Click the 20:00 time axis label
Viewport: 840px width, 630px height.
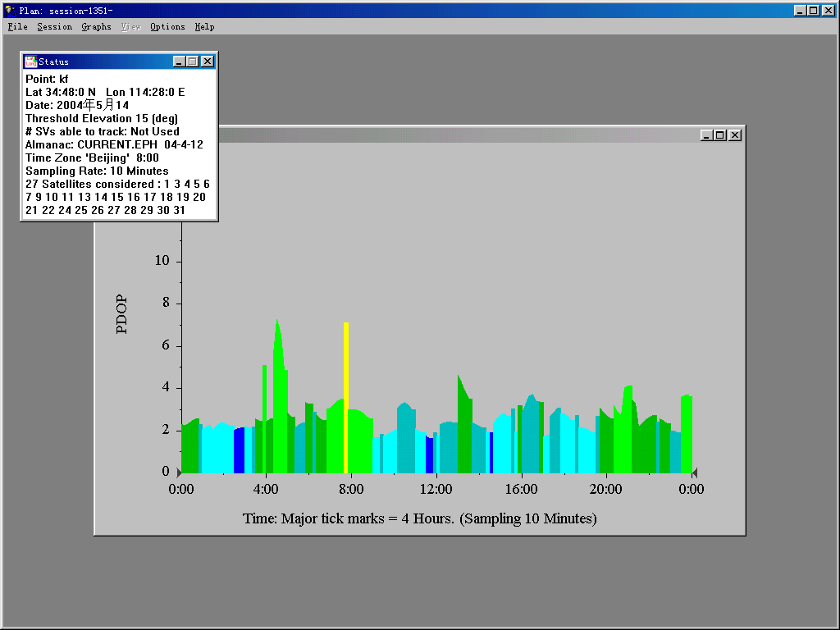coord(606,489)
